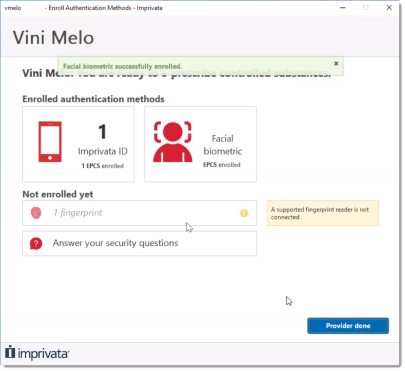Open the Imprivata ID enrolled card
405x371 pixels.
click(x=78, y=144)
